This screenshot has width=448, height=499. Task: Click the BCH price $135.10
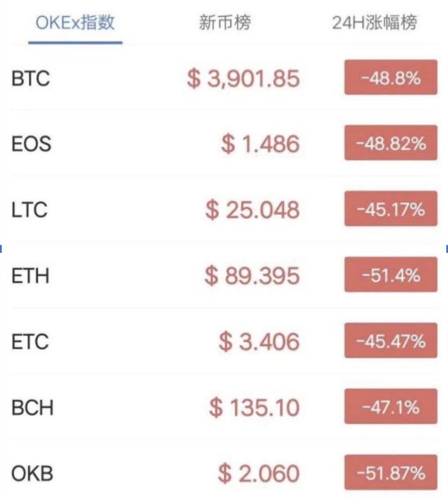pyautogui.click(x=254, y=407)
